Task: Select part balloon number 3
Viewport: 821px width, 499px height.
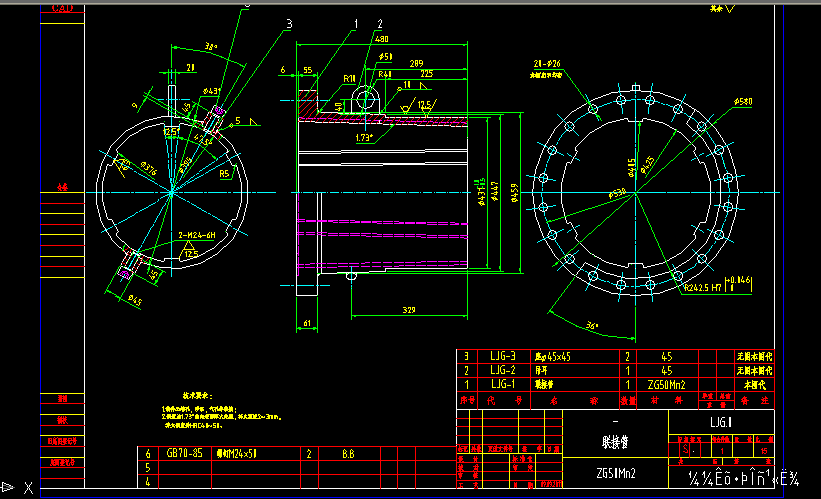Action: pyautogui.click(x=288, y=23)
